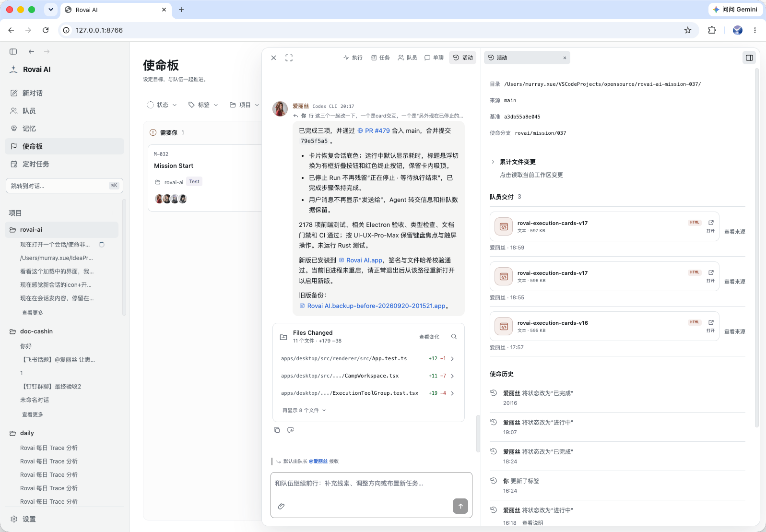Screen dimensions: 766x532
Task: Collapse the daily project folder
Action: pyautogui.click(x=62, y=433)
